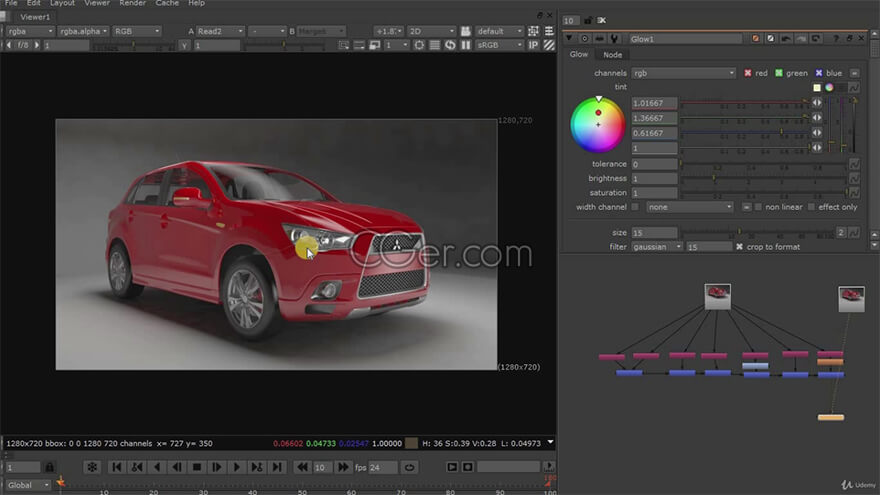
Task: Click the Glow1 help question icon
Action: 836,39
